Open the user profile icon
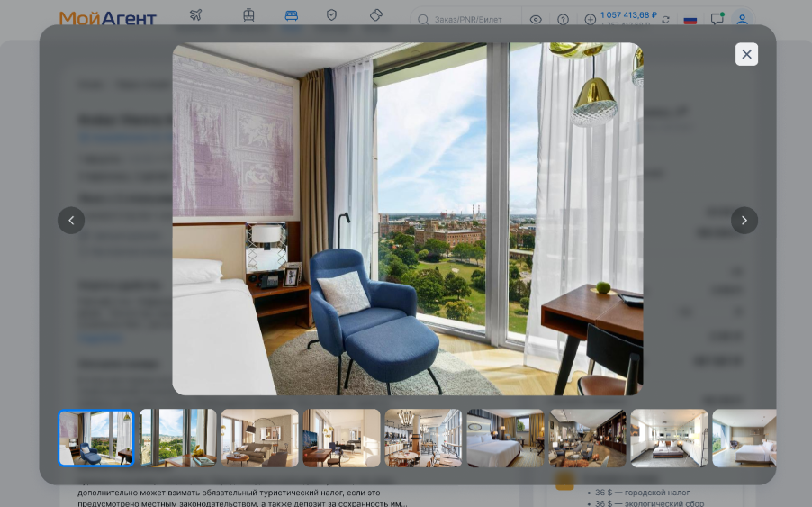 [742, 19]
